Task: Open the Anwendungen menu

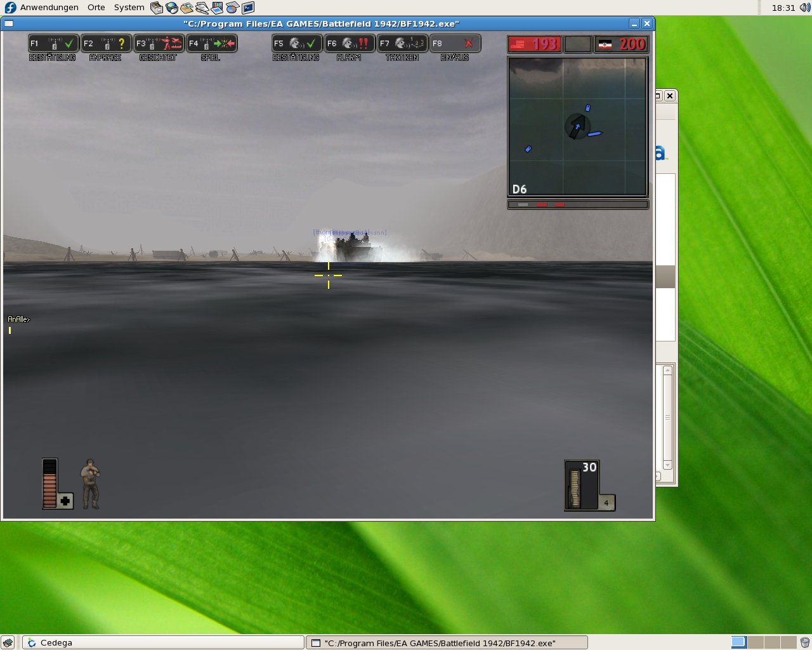Action: pyautogui.click(x=49, y=8)
